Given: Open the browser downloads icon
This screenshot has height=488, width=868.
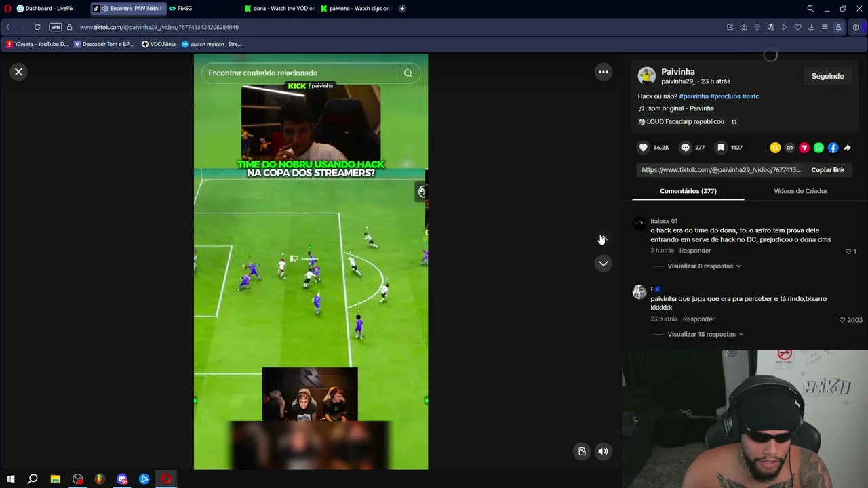Looking at the screenshot, I should [812, 27].
